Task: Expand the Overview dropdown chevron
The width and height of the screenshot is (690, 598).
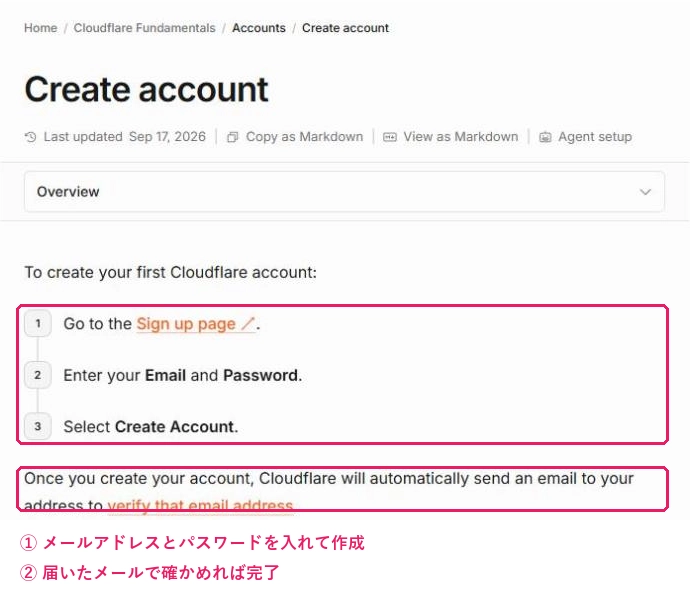Action: [x=645, y=192]
